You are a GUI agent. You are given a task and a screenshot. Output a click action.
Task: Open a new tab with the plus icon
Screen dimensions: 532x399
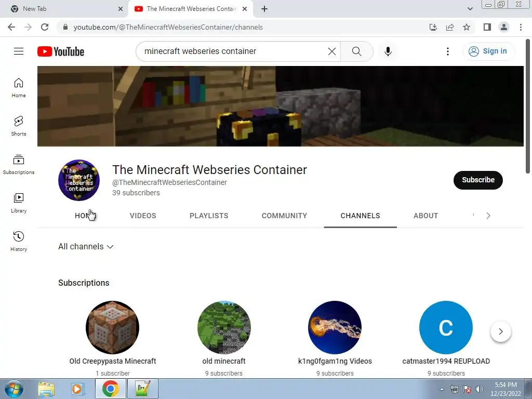[264, 9]
